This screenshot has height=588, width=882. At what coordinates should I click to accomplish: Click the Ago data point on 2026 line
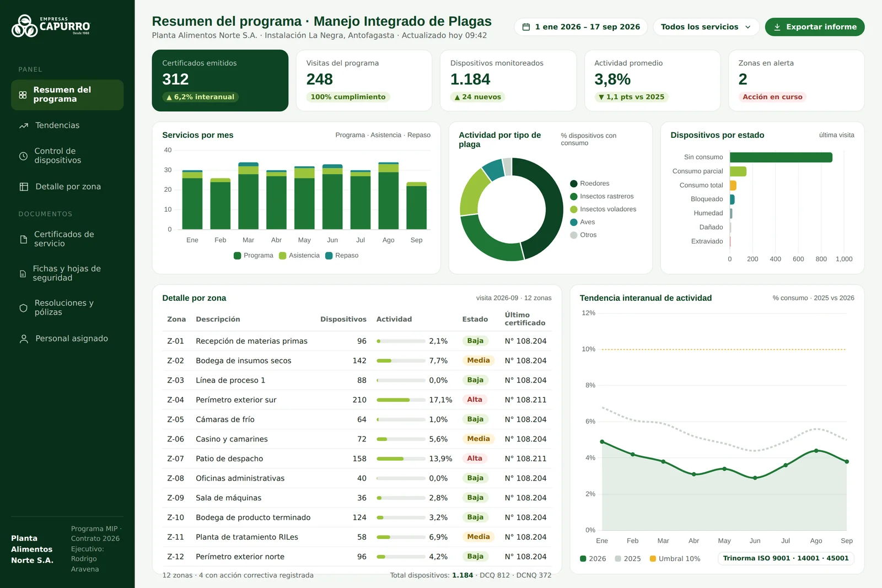tap(816, 451)
